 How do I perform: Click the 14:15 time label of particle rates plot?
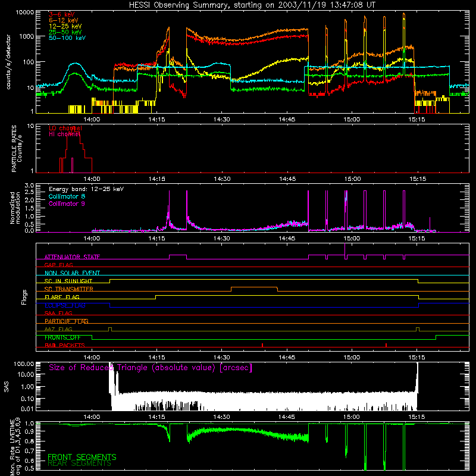pyautogui.click(x=157, y=179)
